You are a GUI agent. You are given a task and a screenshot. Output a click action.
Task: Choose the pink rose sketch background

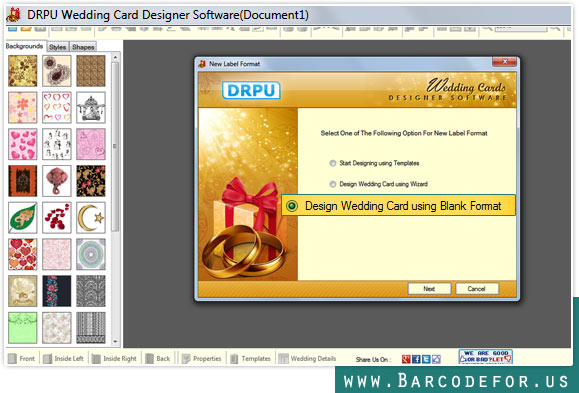[x=91, y=144]
